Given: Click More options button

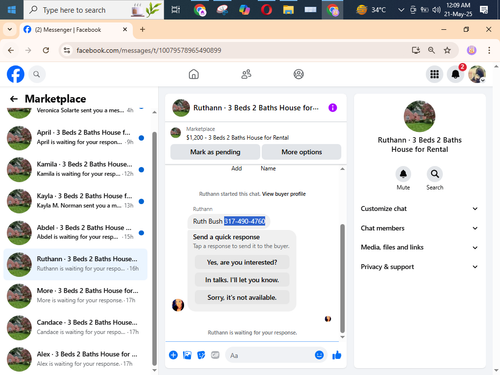Looking at the screenshot, I should [x=301, y=152].
